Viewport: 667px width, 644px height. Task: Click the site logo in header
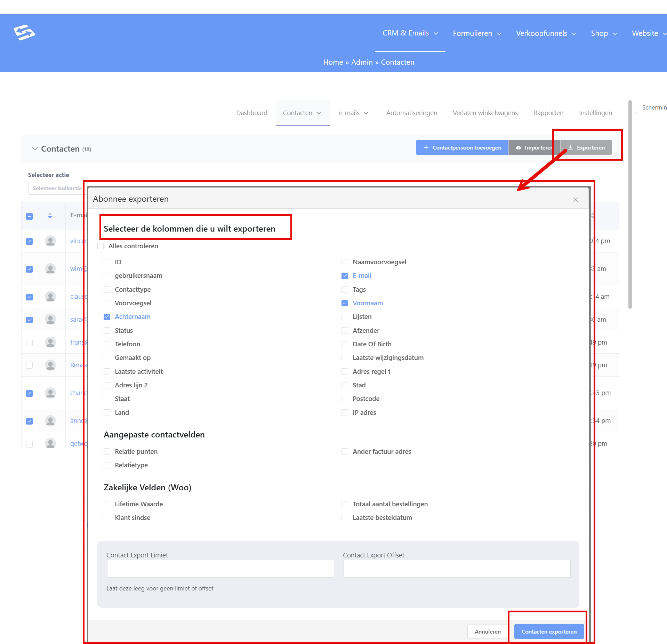point(24,33)
